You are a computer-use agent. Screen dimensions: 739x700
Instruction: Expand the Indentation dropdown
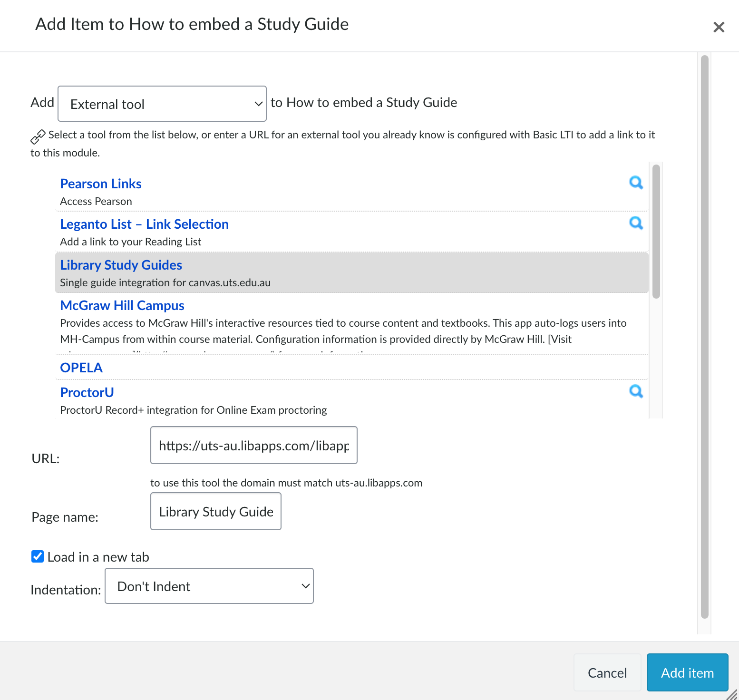pos(209,586)
